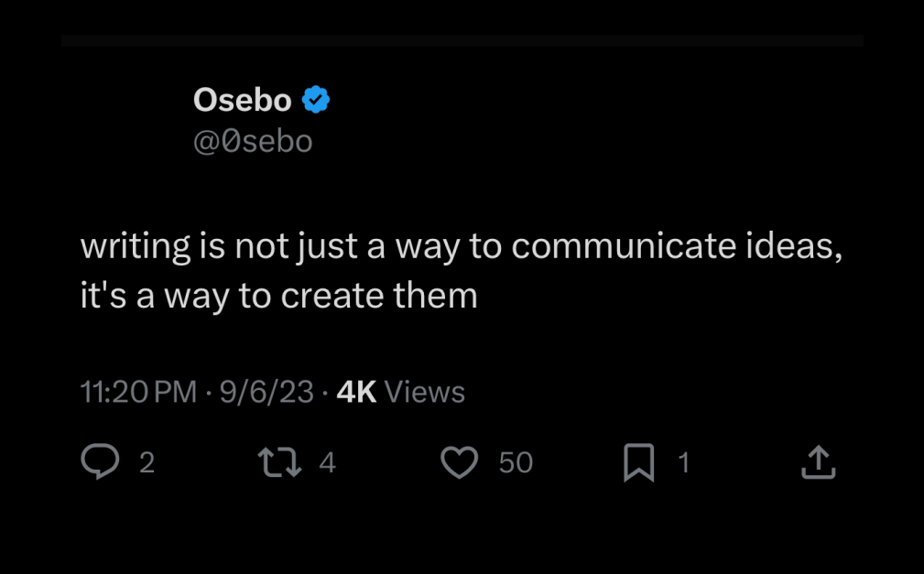Open the profile via the Osebo display name
The height and width of the screenshot is (574, 924).
[x=242, y=101]
